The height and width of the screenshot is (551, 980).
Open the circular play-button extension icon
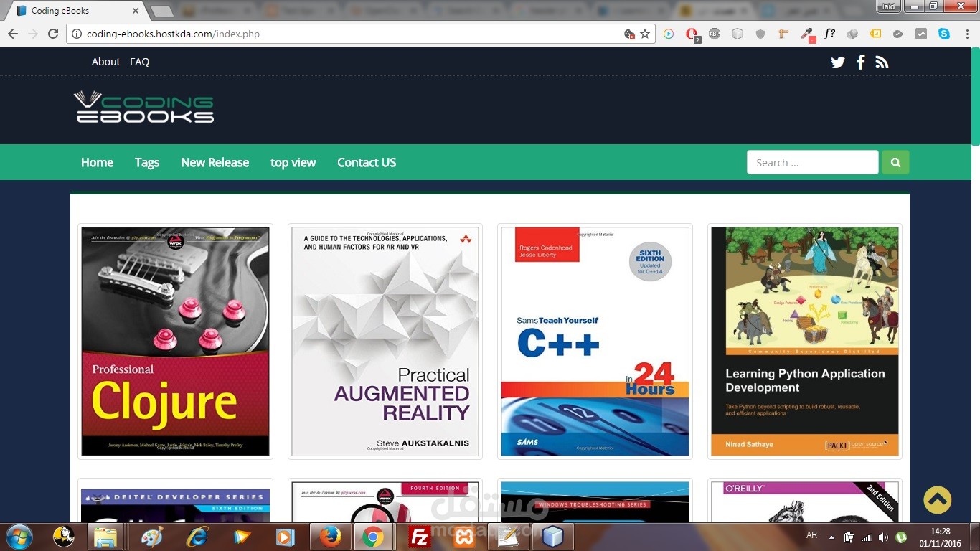(669, 34)
